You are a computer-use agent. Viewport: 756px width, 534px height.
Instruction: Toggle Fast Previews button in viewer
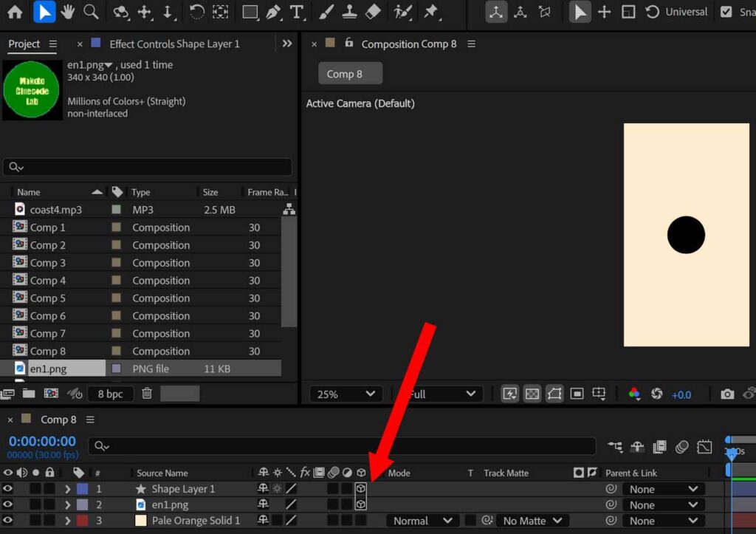(509, 394)
